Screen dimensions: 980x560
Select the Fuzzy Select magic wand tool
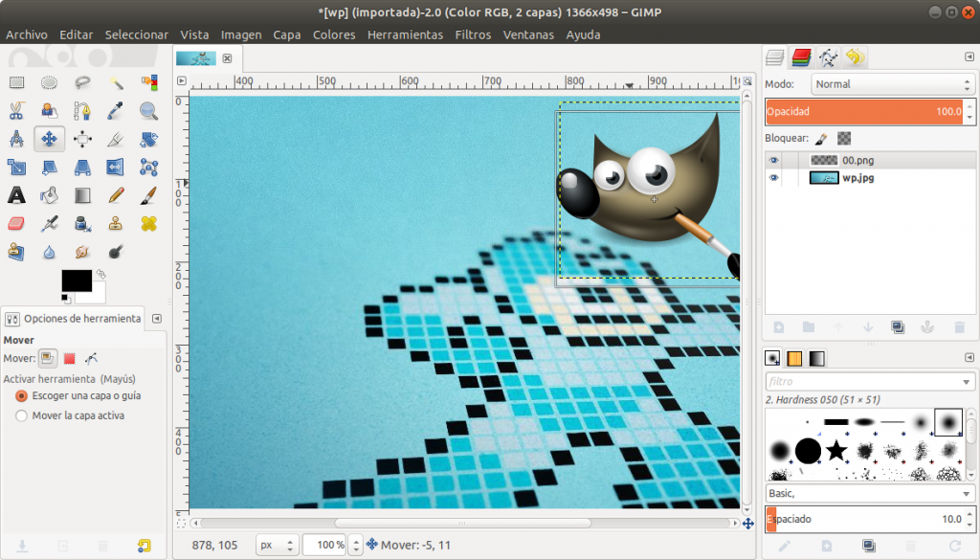(116, 82)
